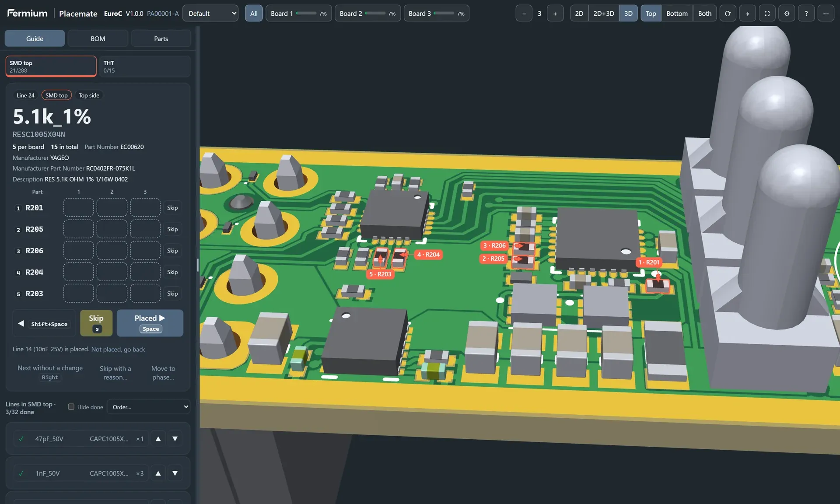The width and height of the screenshot is (840, 504).
Task: Check R204 placement box for board 1
Action: (79, 272)
